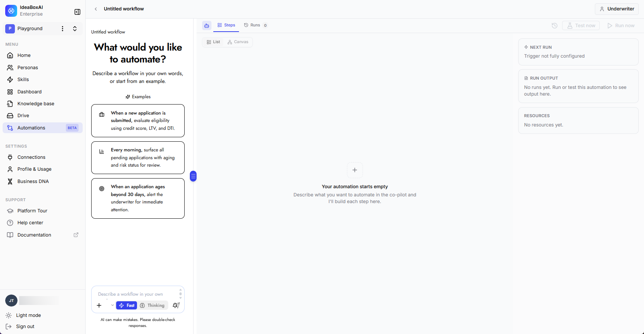
Task: Click the target icon on third example
Action: click(x=102, y=189)
